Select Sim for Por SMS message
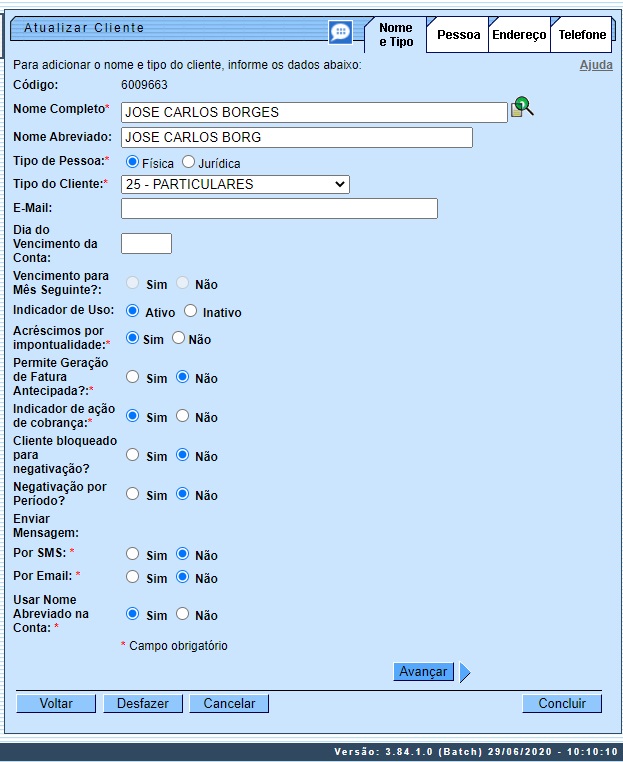Screen dimensions: 623x762 [133, 554]
